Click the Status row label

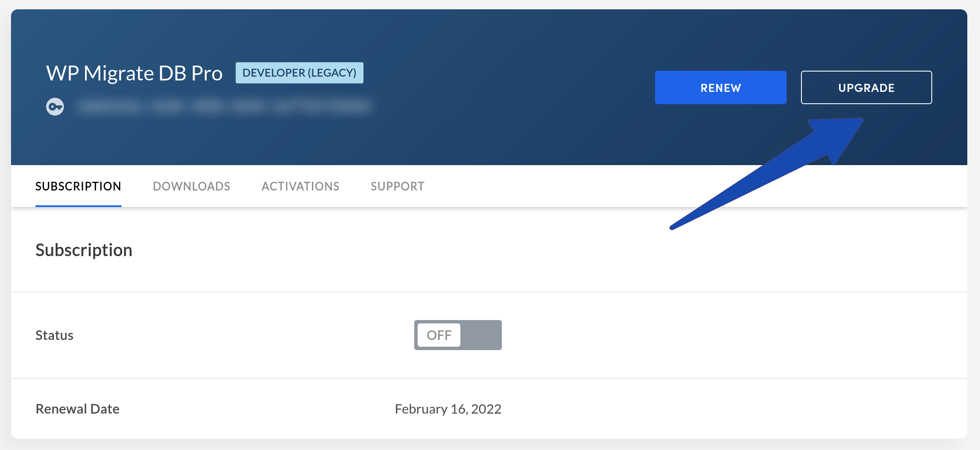coord(55,335)
